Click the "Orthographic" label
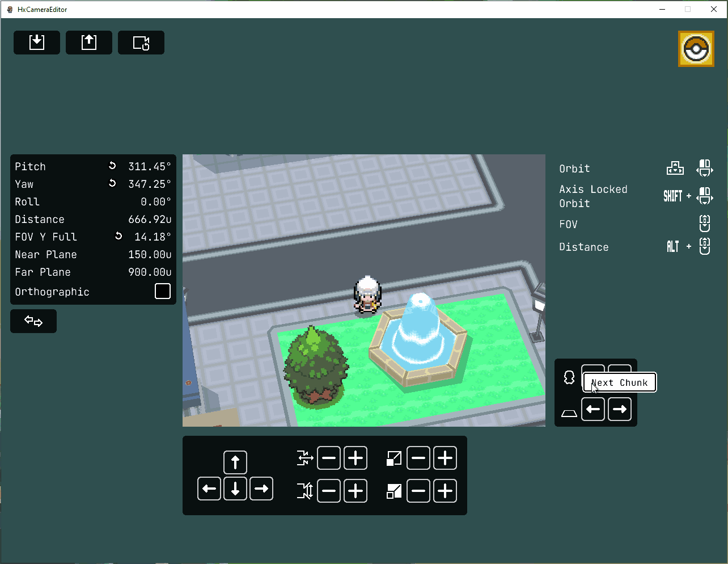The height and width of the screenshot is (564, 728). coord(52,292)
